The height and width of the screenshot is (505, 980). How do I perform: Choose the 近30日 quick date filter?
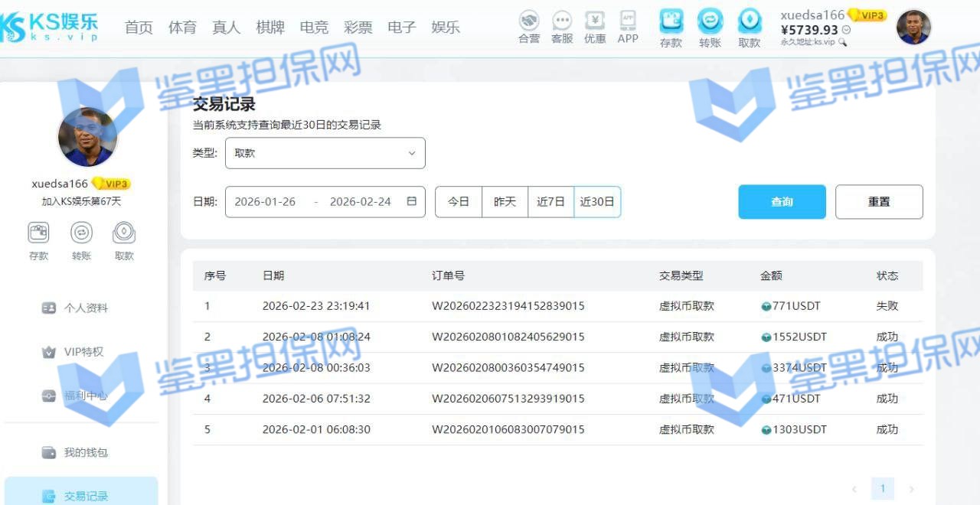(597, 202)
